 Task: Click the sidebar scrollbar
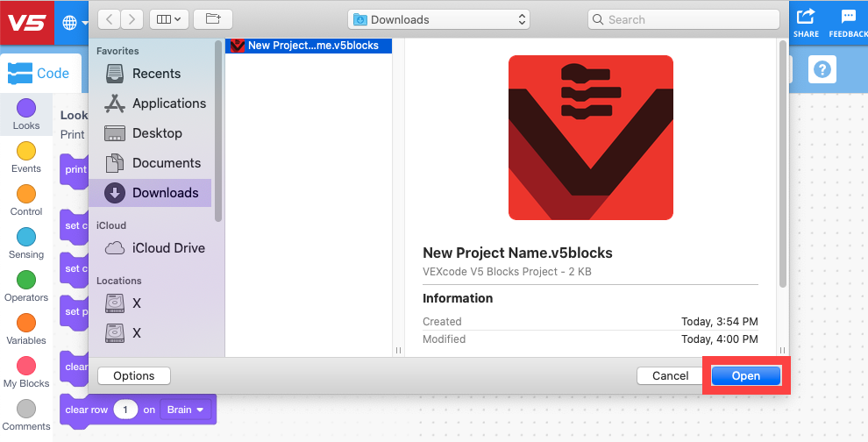[x=218, y=131]
